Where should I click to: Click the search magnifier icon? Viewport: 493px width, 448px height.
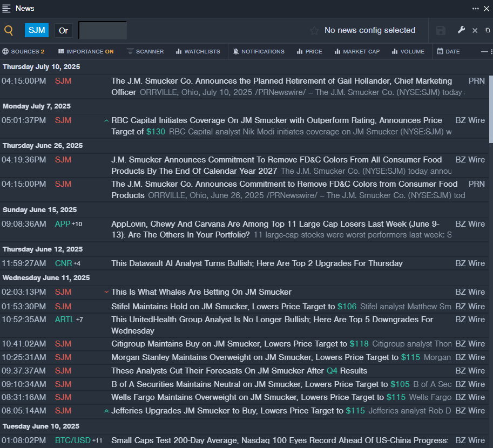tap(9, 30)
